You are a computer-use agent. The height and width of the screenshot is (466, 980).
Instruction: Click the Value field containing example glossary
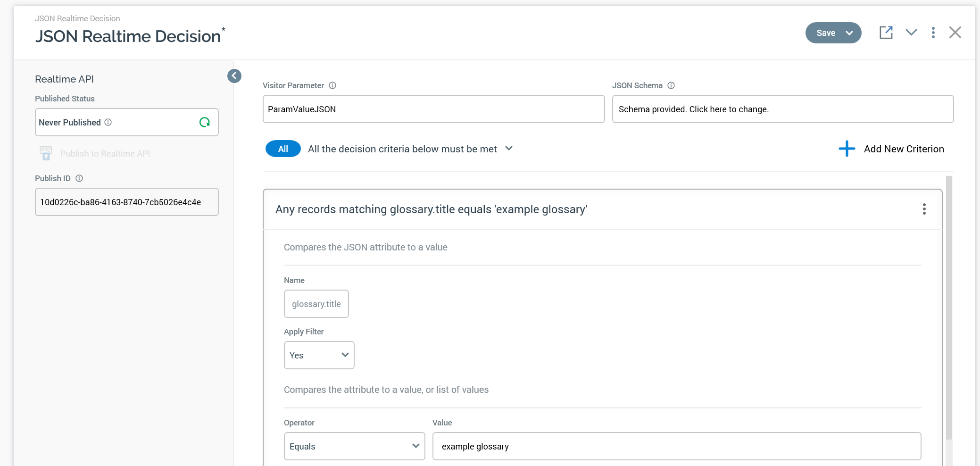(676, 446)
